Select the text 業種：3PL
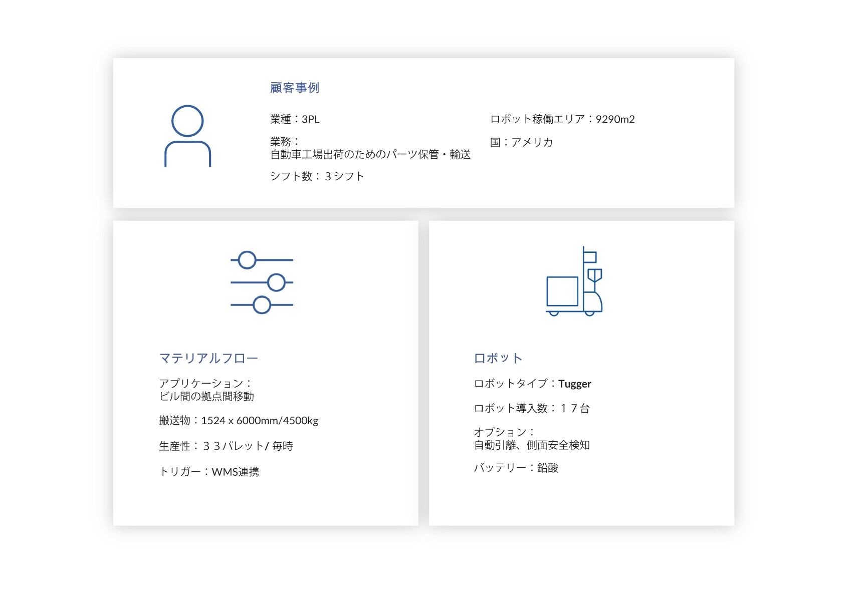The image size is (860, 616). pyautogui.click(x=295, y=119)
